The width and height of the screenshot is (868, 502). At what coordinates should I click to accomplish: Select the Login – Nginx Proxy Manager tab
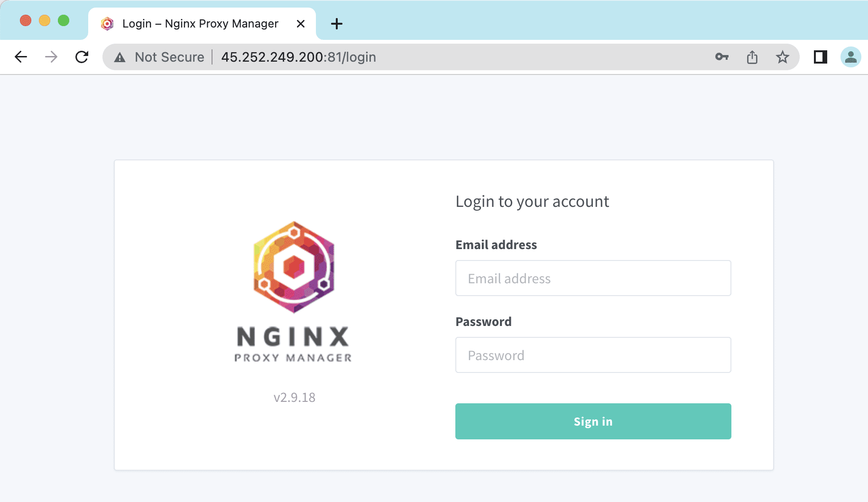click(199, 23)
